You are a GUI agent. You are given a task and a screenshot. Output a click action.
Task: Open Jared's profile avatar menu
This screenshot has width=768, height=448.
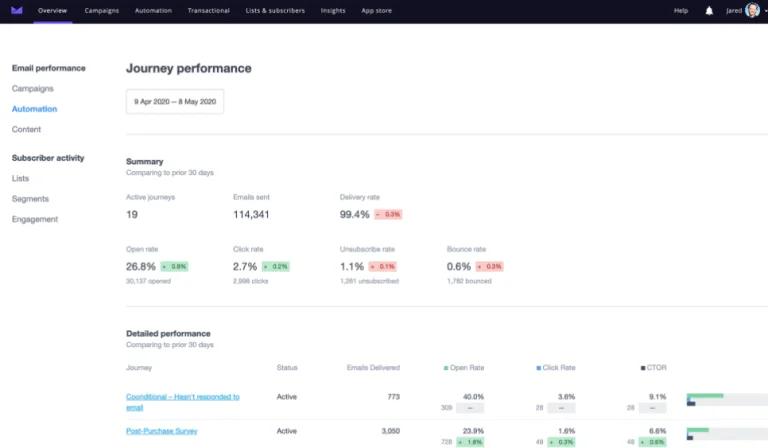752,10
